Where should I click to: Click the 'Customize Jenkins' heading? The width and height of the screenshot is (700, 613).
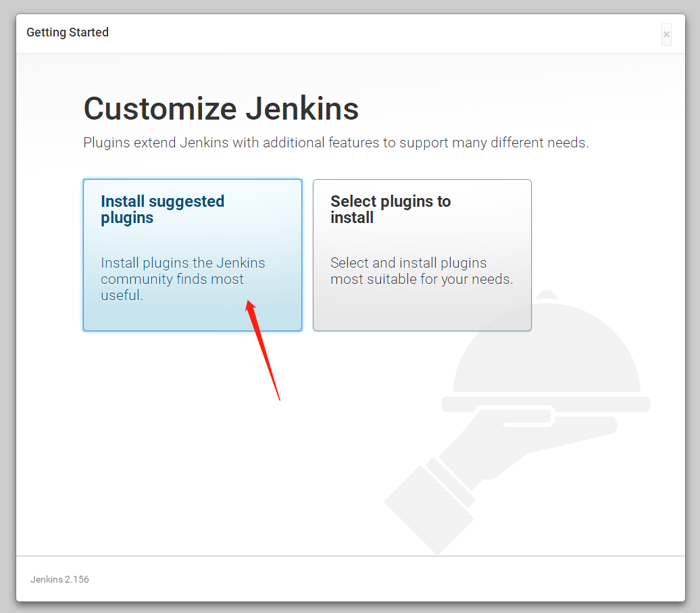click(221, 109)
